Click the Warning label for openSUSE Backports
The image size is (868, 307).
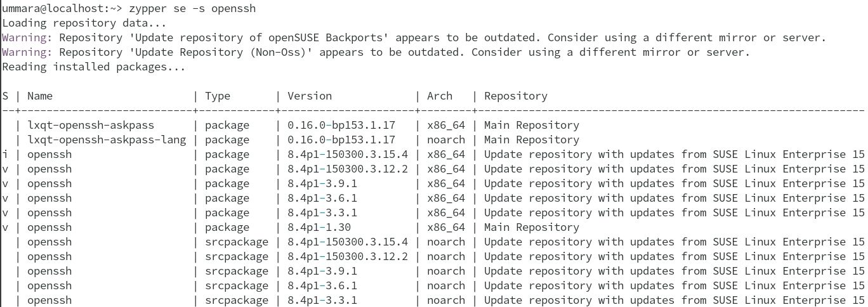click(x=27, y=38)
